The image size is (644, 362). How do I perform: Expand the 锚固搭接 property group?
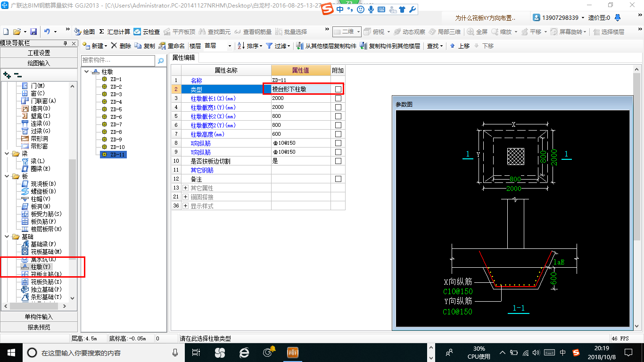click(185, 197)
